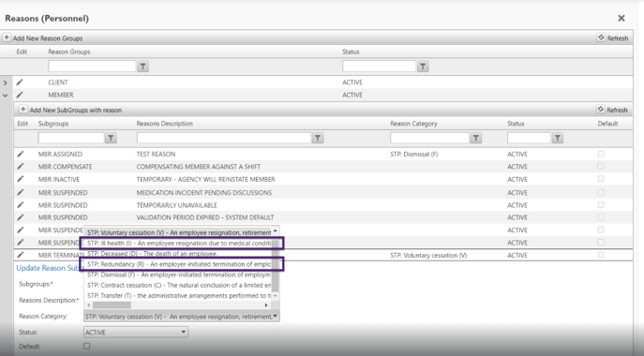The image size is (644, 356).
Task: Click the top Status filter funnel icon
Action: coord(423,67)
